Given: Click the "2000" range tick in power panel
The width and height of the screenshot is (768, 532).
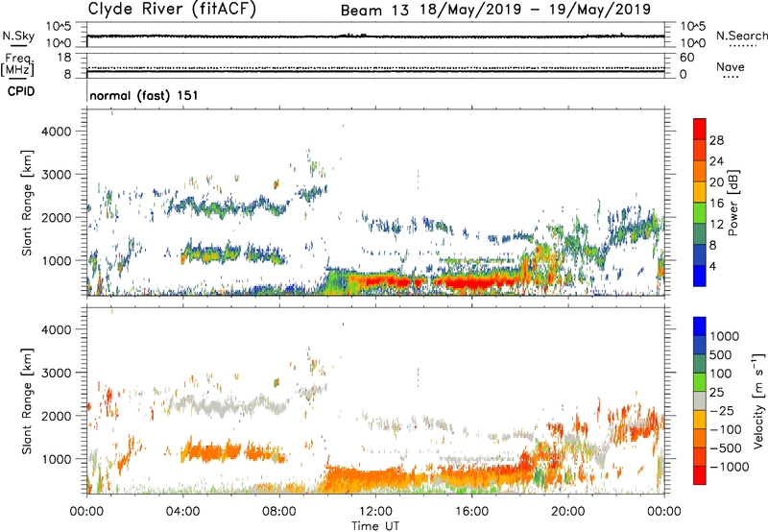Looking at the screenshot, I should [x=57, y=217].
